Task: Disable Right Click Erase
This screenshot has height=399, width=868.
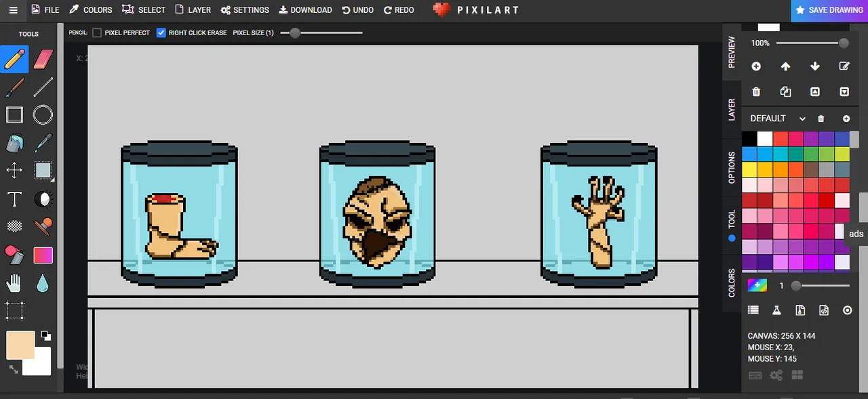Action: tap(161, 33)
